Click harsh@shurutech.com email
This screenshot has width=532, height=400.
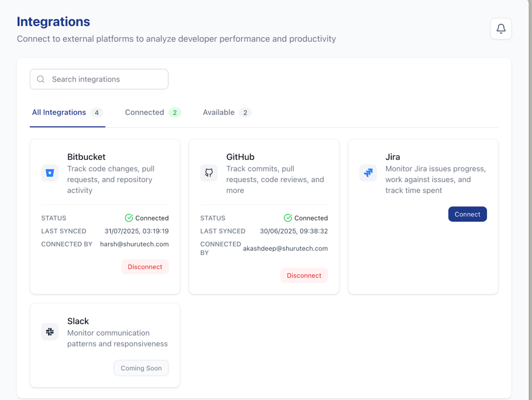[x=135, y=244]
